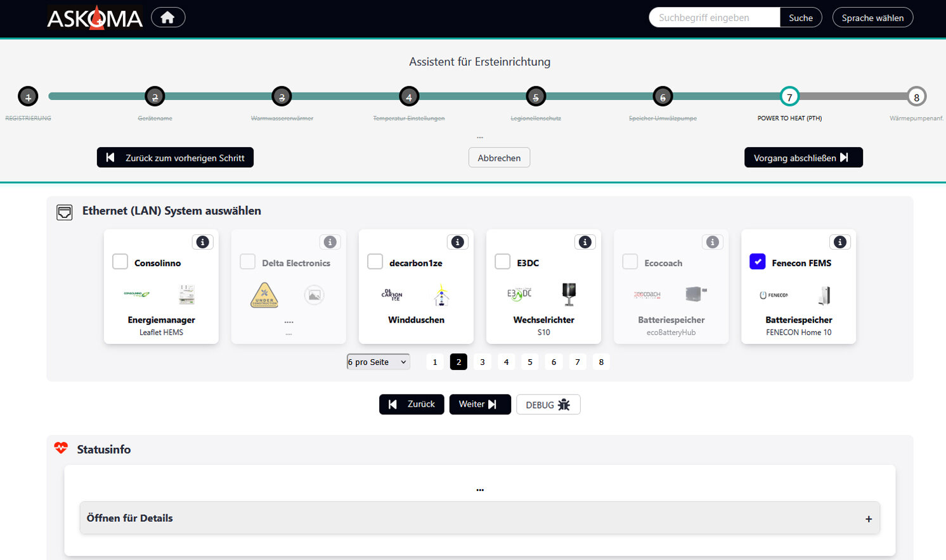Viewport: 946px width, 560px height.
Task: Open info for the E3DC card
Action: click(585, 242)
